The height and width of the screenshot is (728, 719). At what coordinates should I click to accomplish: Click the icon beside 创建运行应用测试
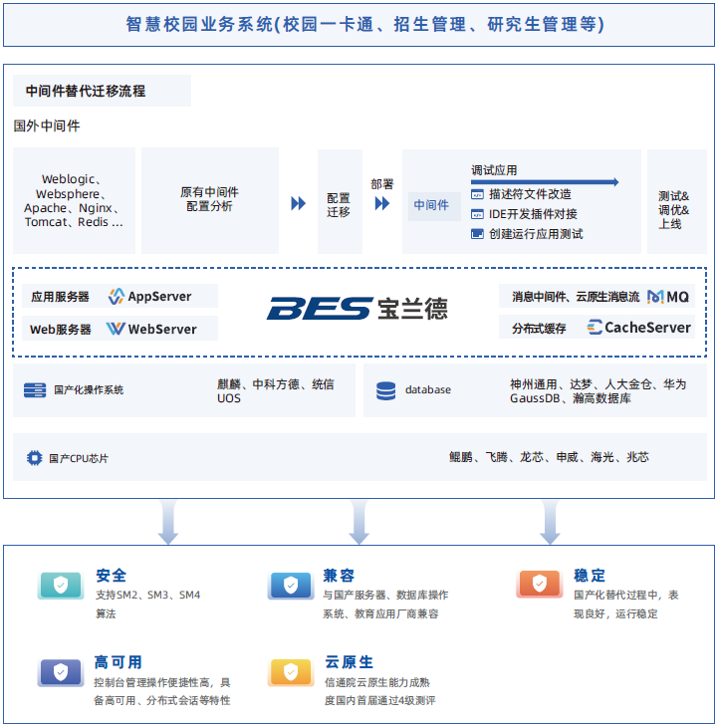477,233
